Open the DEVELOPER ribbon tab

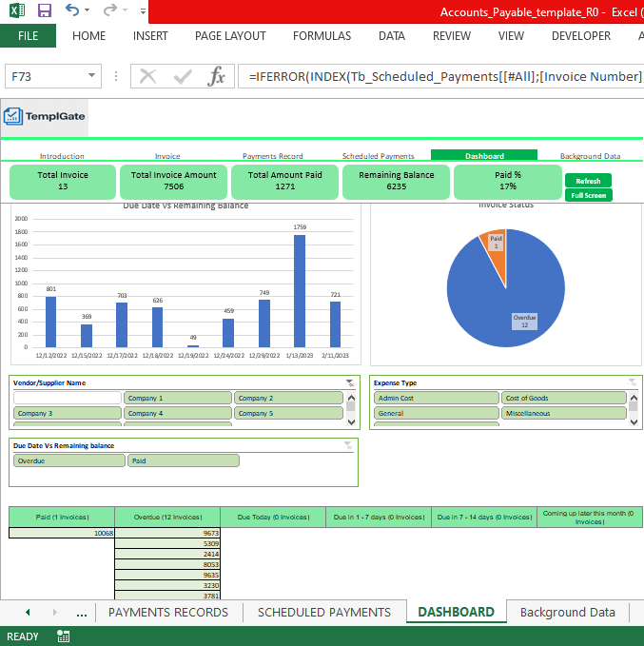581,36
